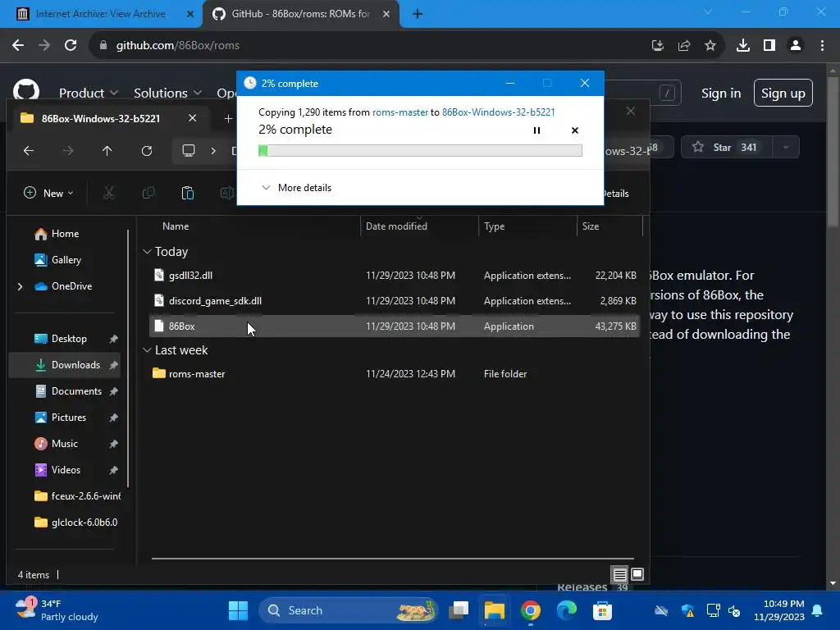The width and height of the screenshot is (840, 630).
Task: Open Chrome downloads tray icon
Action: click(743, 46)
